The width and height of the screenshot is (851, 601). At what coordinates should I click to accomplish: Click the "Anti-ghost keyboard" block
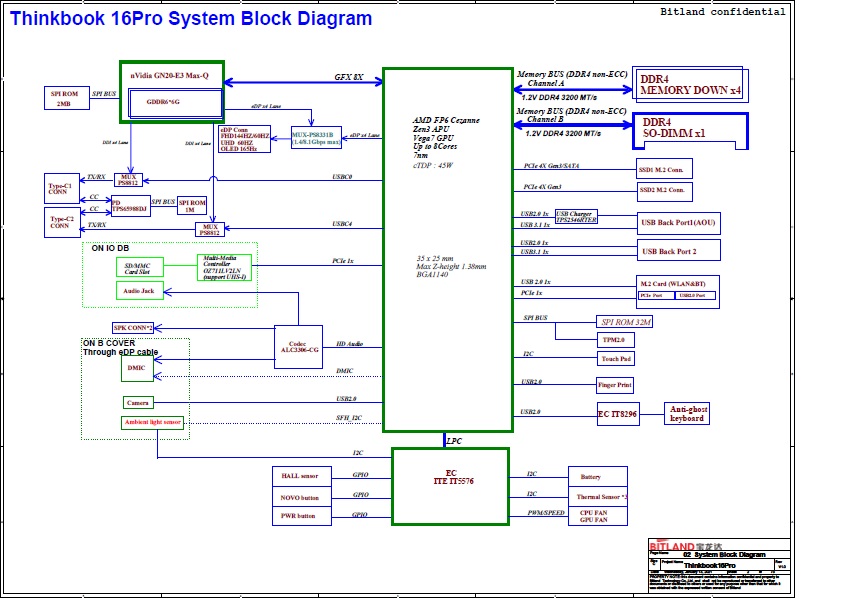coord(687,414)
